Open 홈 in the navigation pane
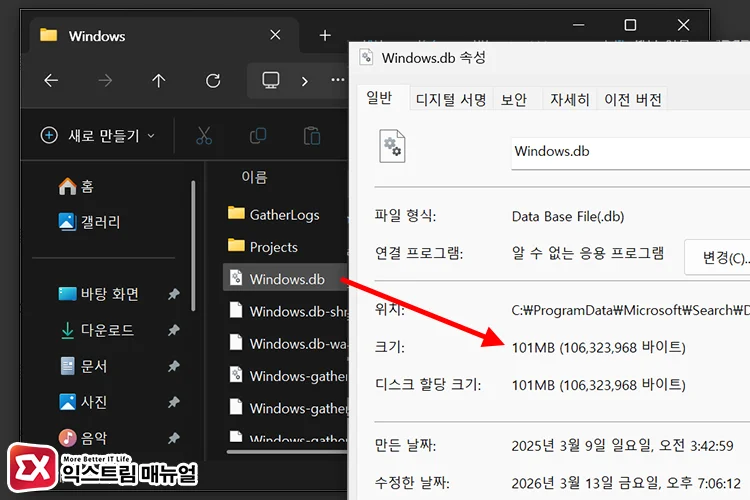 [x=76, y=186]
